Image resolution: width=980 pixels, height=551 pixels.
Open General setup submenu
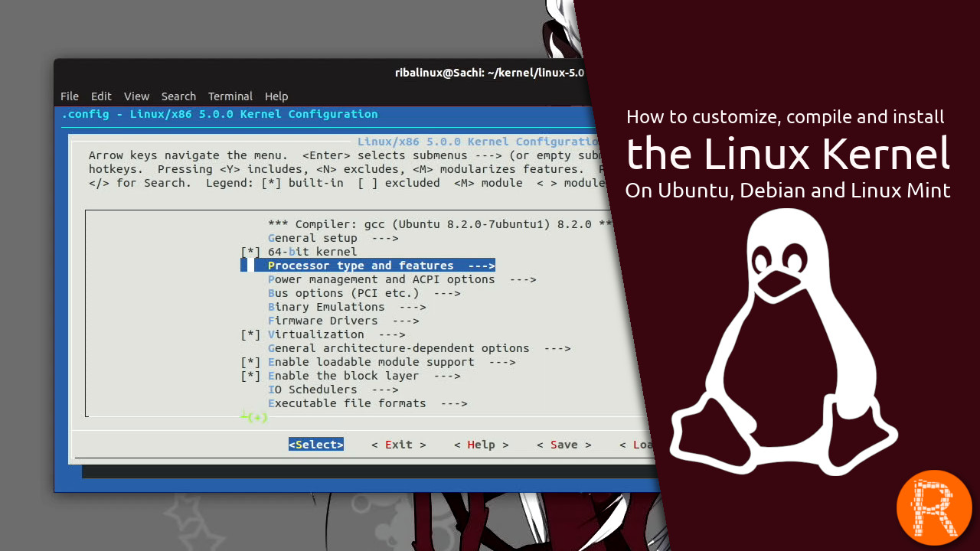click(x=333, y=238)
